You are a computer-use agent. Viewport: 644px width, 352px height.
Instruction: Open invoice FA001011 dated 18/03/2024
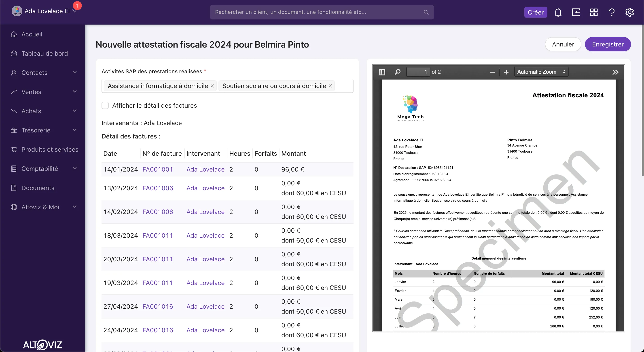point(157,236)
